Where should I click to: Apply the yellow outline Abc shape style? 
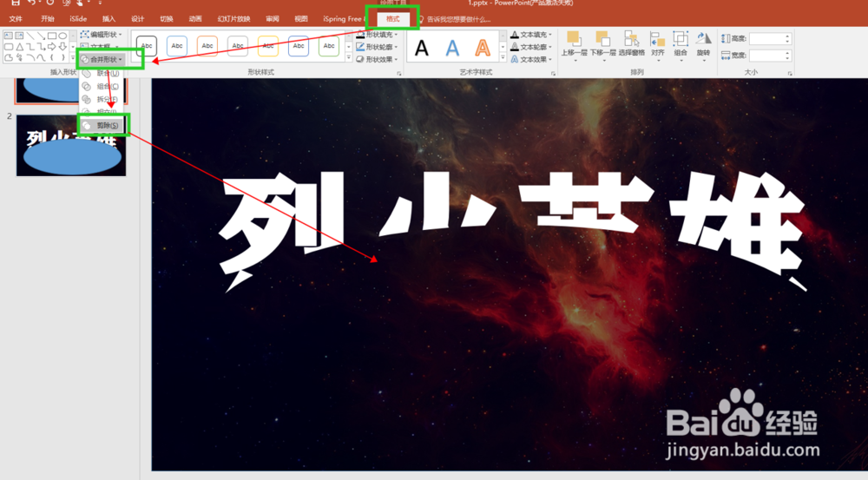[268, 46]
